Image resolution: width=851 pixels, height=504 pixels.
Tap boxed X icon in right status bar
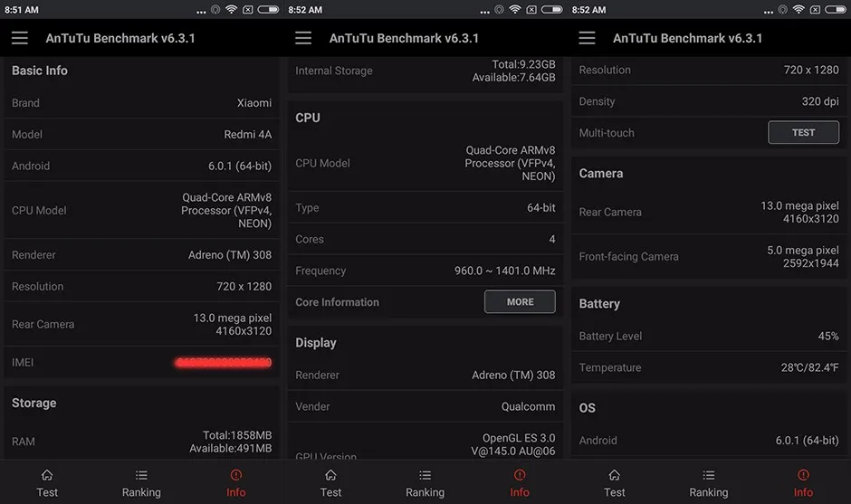pos(815,9)
